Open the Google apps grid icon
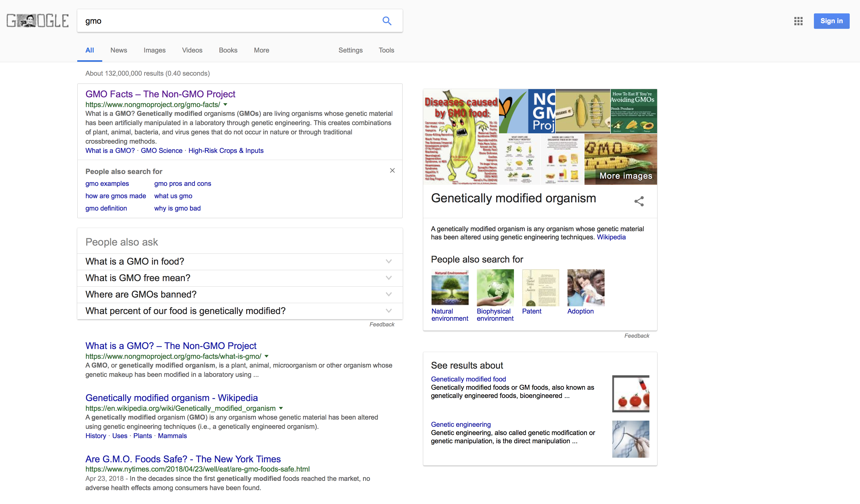Image resolution: width=860 pixels, height=504 pixels. click(x=798, y=21)
